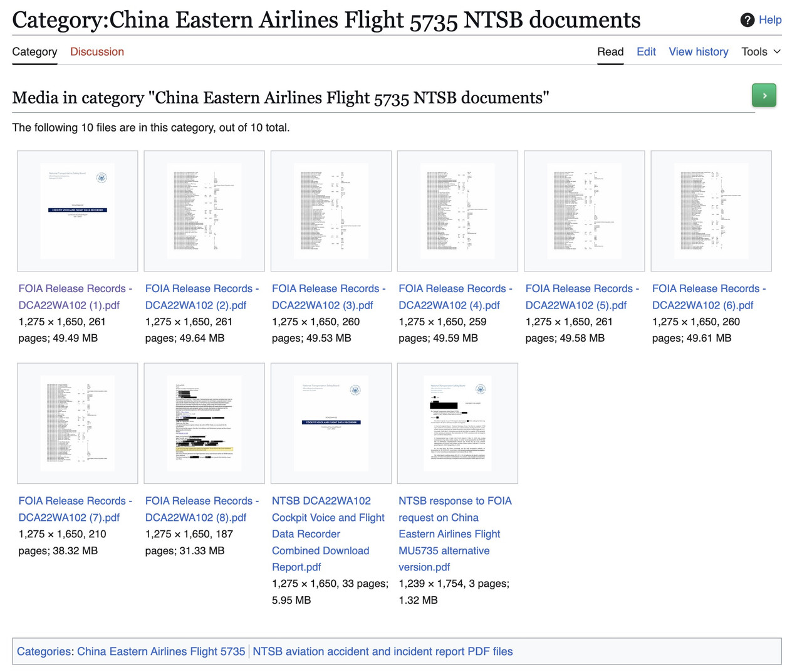Click thumbnail of DCA22WA102 (1).pdf

[78, 211]
